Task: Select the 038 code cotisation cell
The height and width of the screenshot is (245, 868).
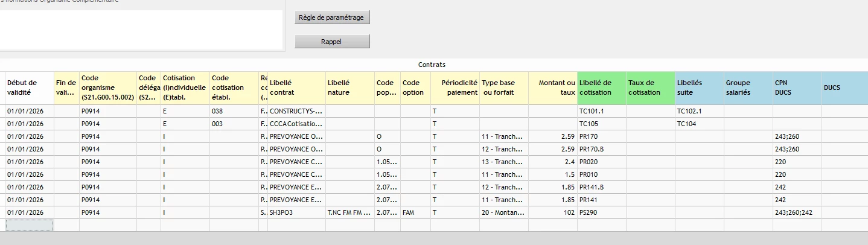Action: coord(234,112)
